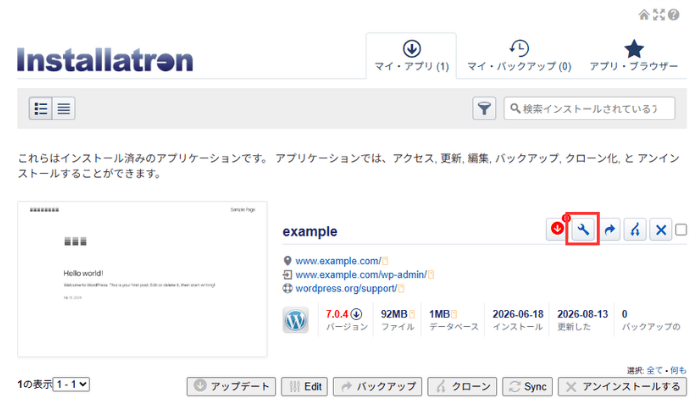Screen dimensions: 700x405
Task: Click the 2026-08-13 updated date
Action: point(583,314)
